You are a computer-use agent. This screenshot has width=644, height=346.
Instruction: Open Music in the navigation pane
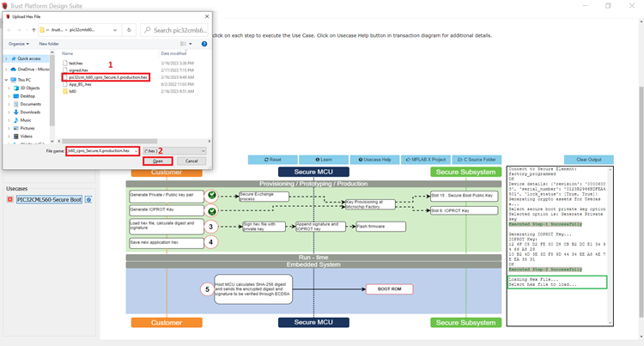pyautogui.click(x=26, y=120)
